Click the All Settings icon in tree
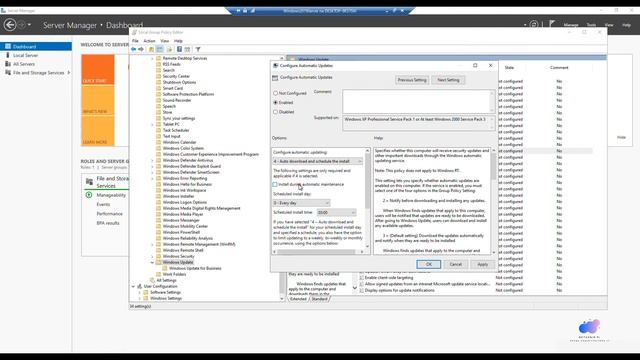Image resolution: width=640 pixels, height=360 pixels. pyautogui.click(x=152, y=280)
